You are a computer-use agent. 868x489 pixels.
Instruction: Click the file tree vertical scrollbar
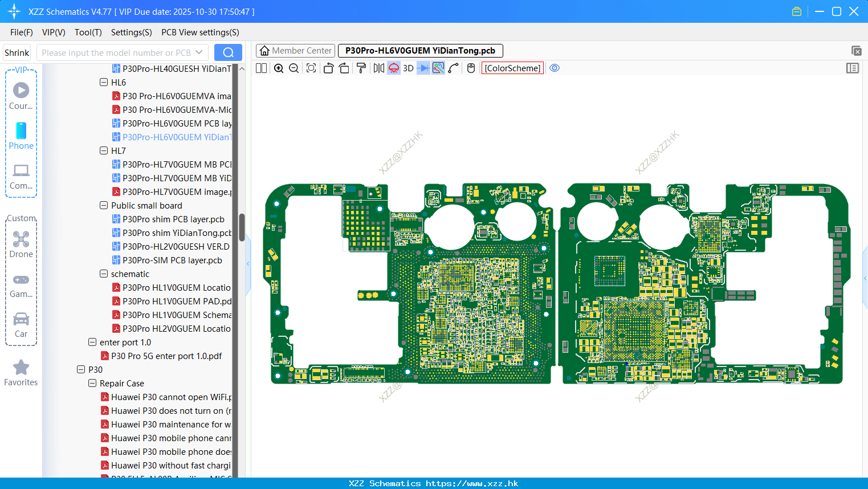(242, 227)
